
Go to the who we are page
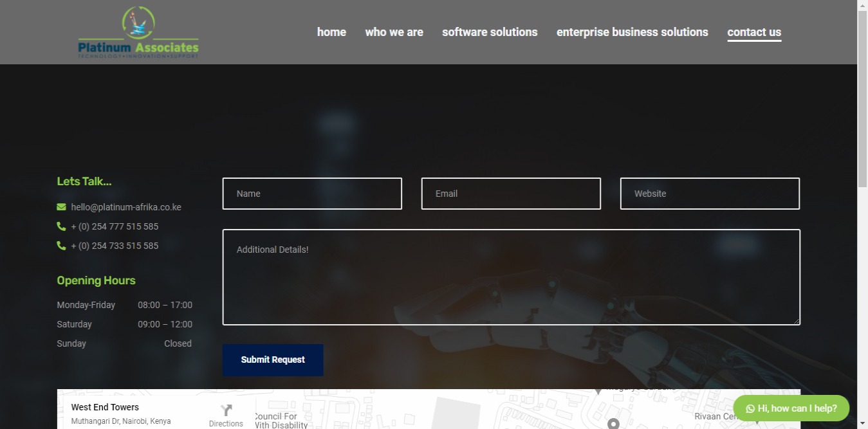click(x=394, y=32)
